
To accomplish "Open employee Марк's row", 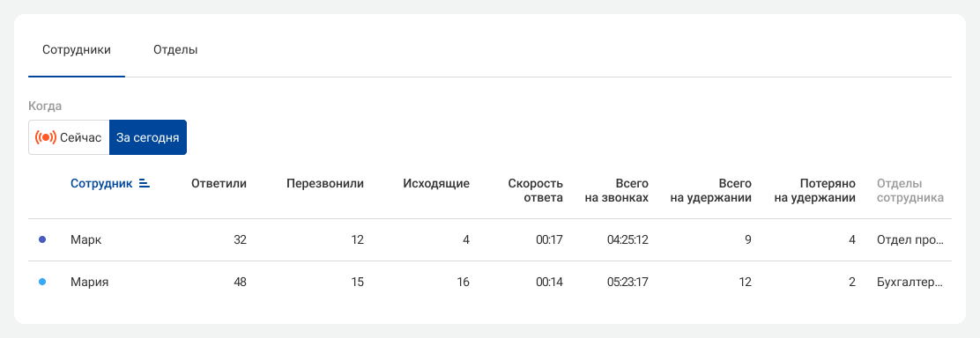I will click(x=490, y=240).
